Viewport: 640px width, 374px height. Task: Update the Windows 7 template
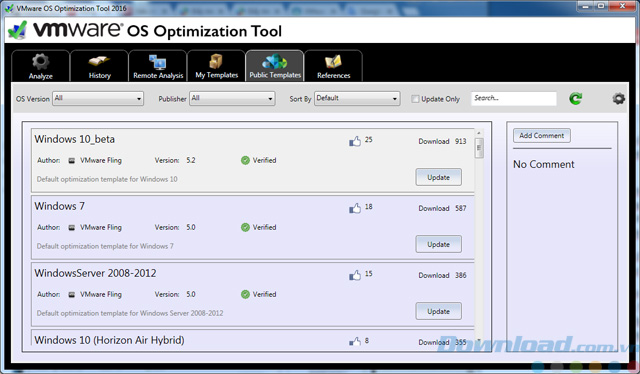[439, 244]
